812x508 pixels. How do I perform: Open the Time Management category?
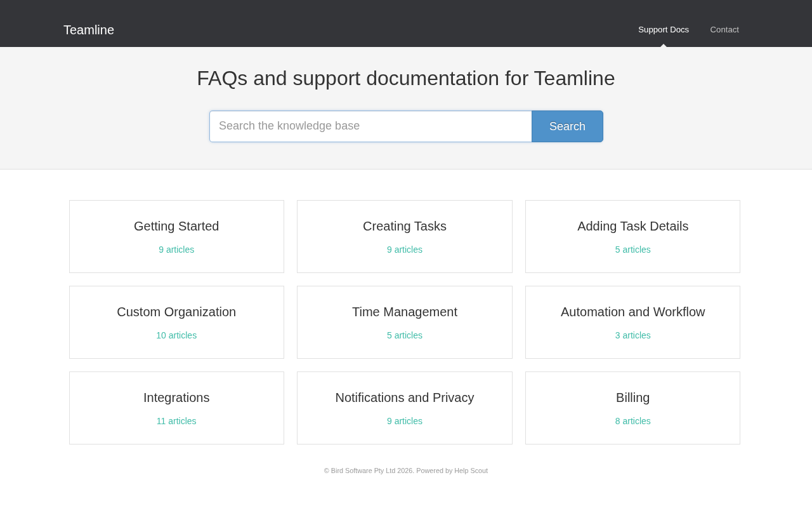pos(405,323)
